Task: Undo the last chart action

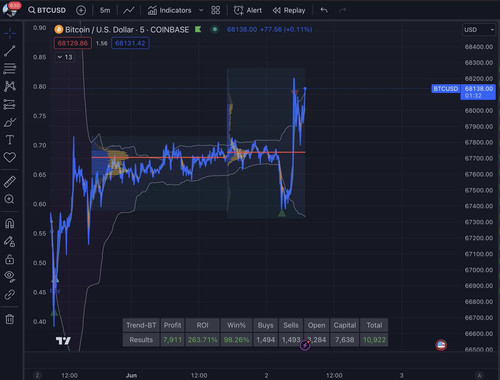Action: tap(324, 10)
